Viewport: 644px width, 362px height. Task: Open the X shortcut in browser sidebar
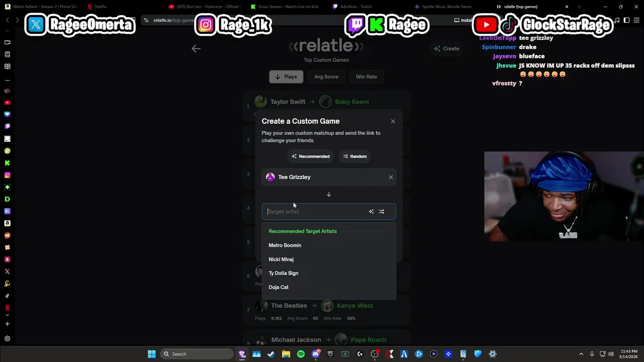pos(7,271)
